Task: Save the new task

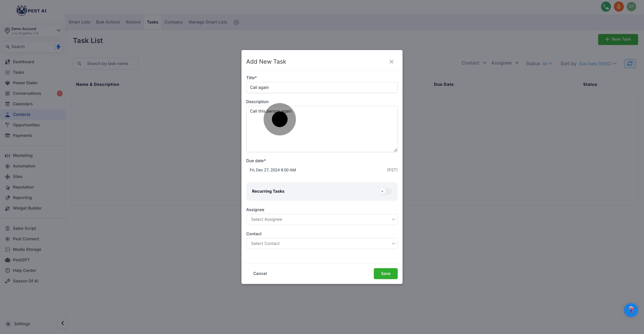Action: [385, 273]
